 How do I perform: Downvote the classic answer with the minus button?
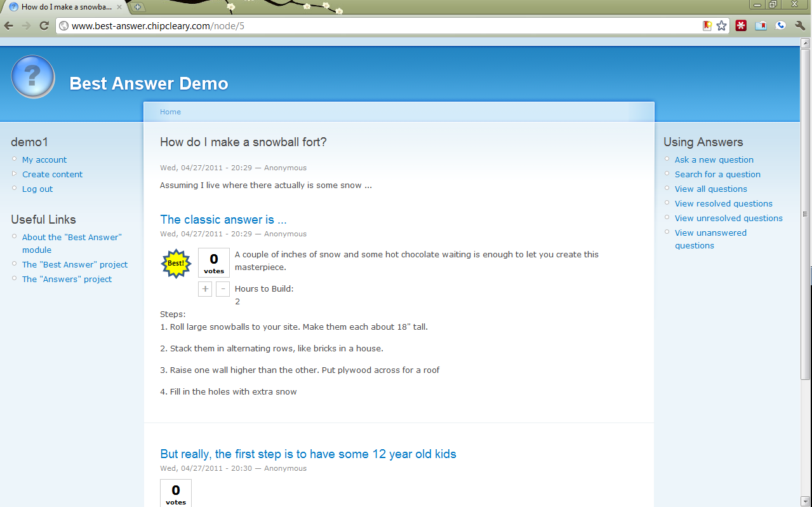point(222,288)
